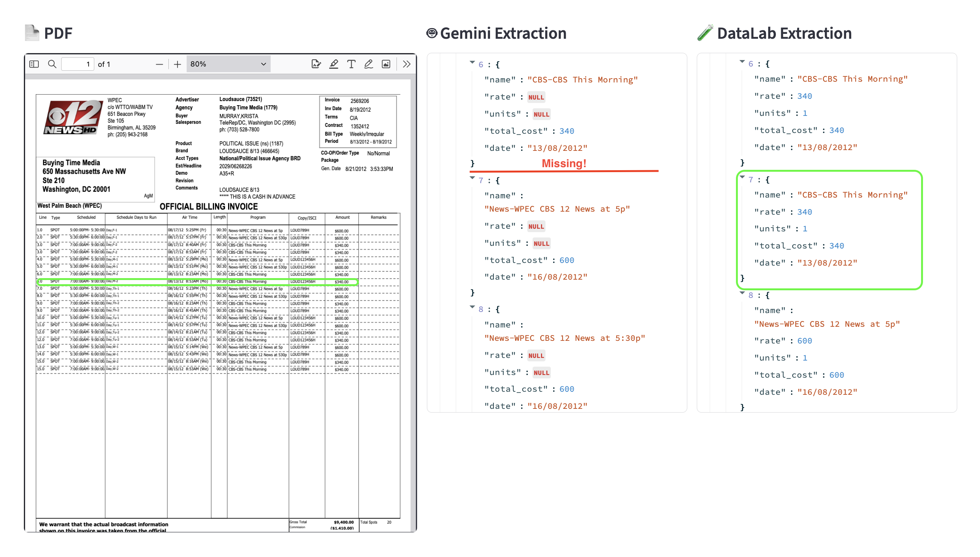Viewport: 980px width, 557px height.
Task: Click the 'Gemini Extraction' heading
Action: tap(503, 33)
